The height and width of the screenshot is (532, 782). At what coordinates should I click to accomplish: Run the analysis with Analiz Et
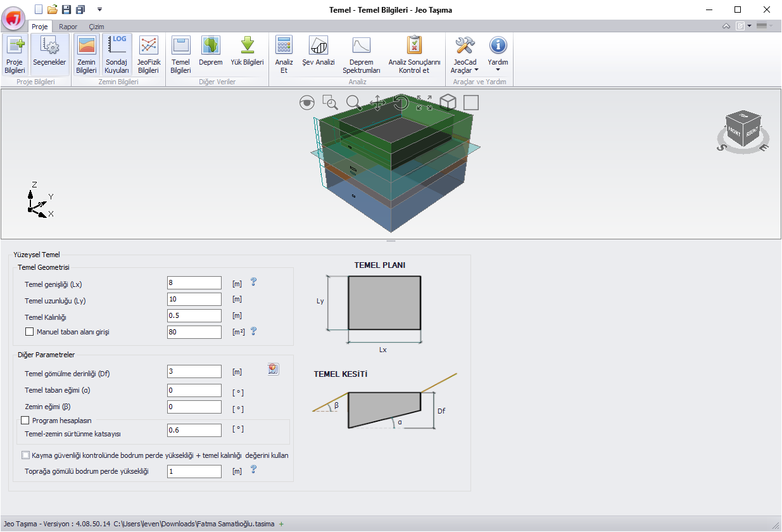[284, 55]
